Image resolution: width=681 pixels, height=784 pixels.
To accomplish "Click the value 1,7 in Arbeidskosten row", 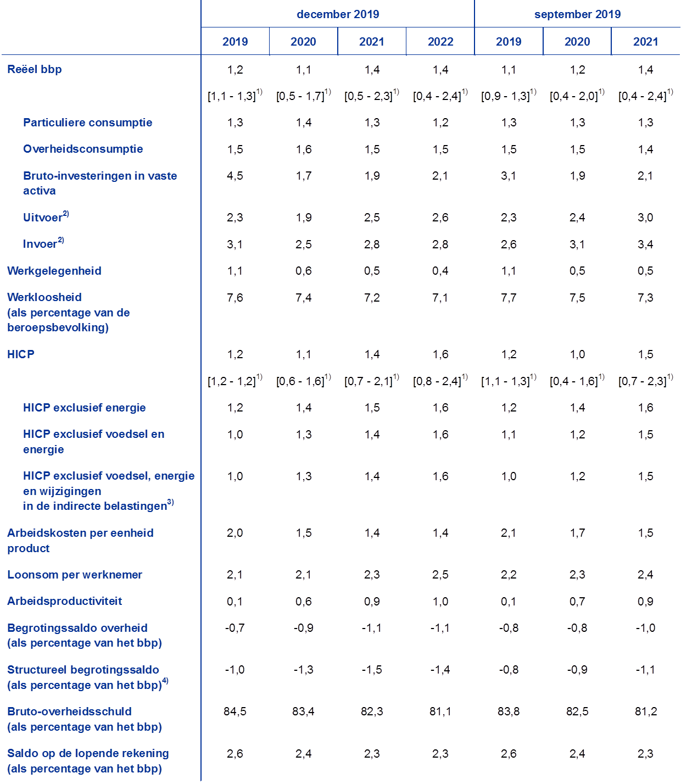I will coord(577,533).
